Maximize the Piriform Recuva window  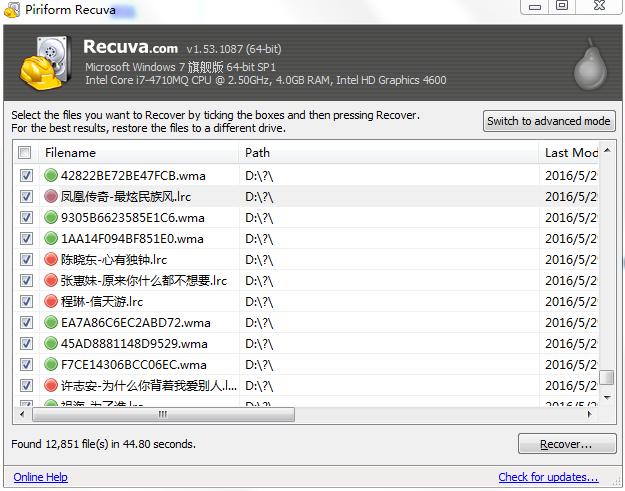pyautogui.click(x=562, y=6)
